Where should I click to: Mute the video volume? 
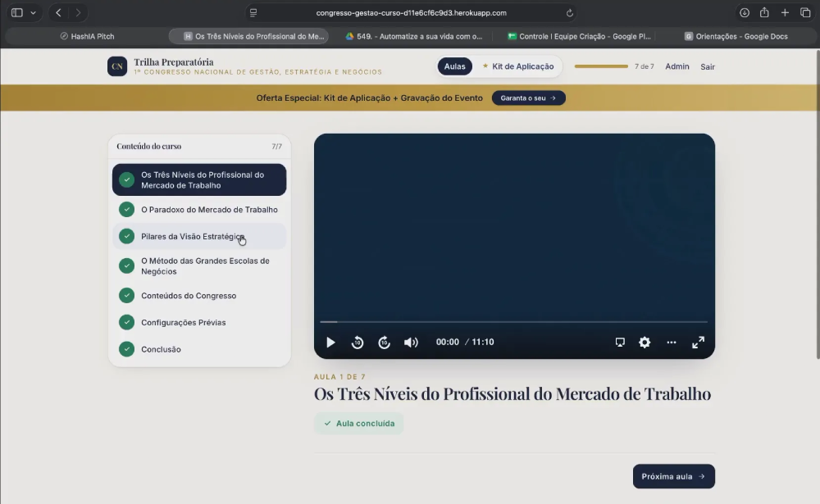[411, 343]
